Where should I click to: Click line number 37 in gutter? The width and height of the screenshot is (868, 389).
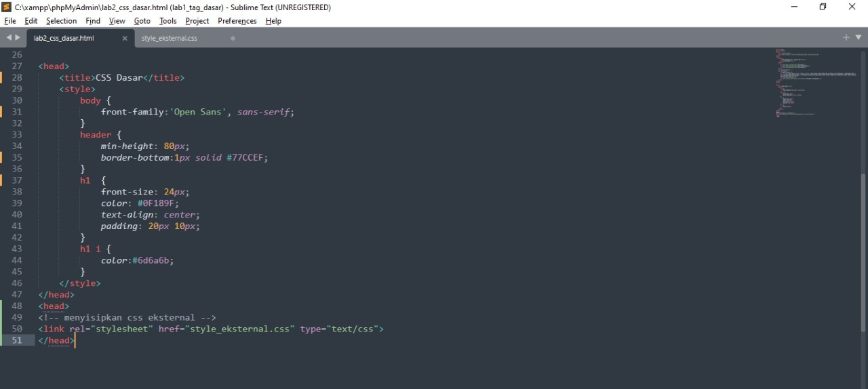tap(17, 180)
